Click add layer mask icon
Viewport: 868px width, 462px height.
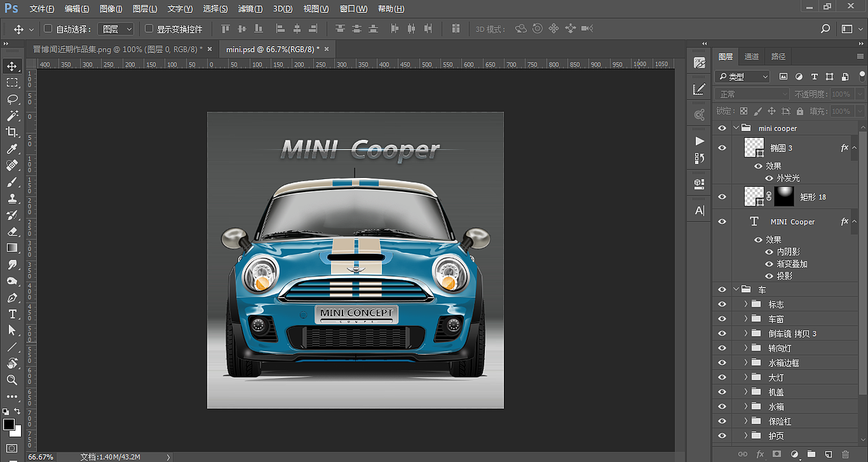click(776, 454)
